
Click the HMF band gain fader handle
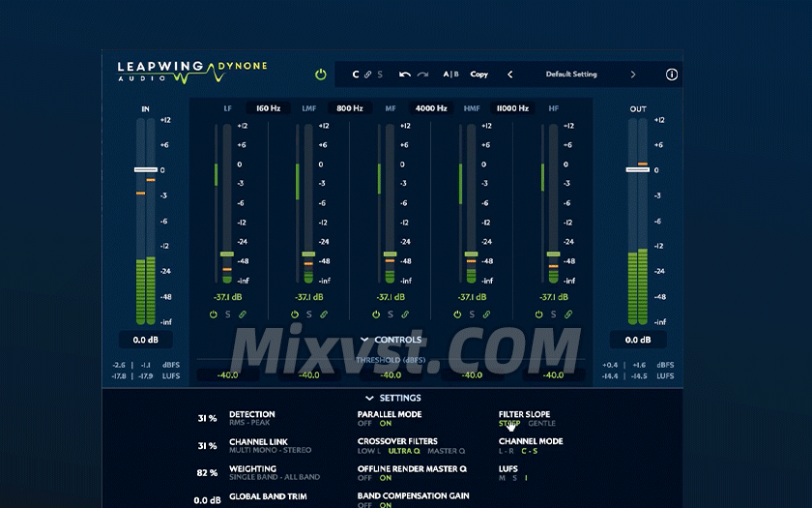(472, 254)
